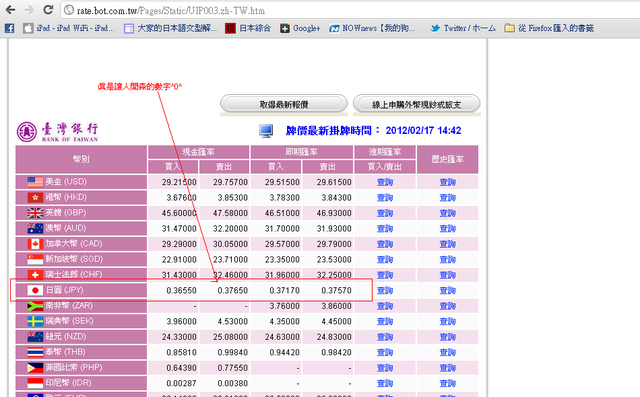Select JPY cash selling rate 0.37650
This screenshot has width=640, height=397.
232,291
